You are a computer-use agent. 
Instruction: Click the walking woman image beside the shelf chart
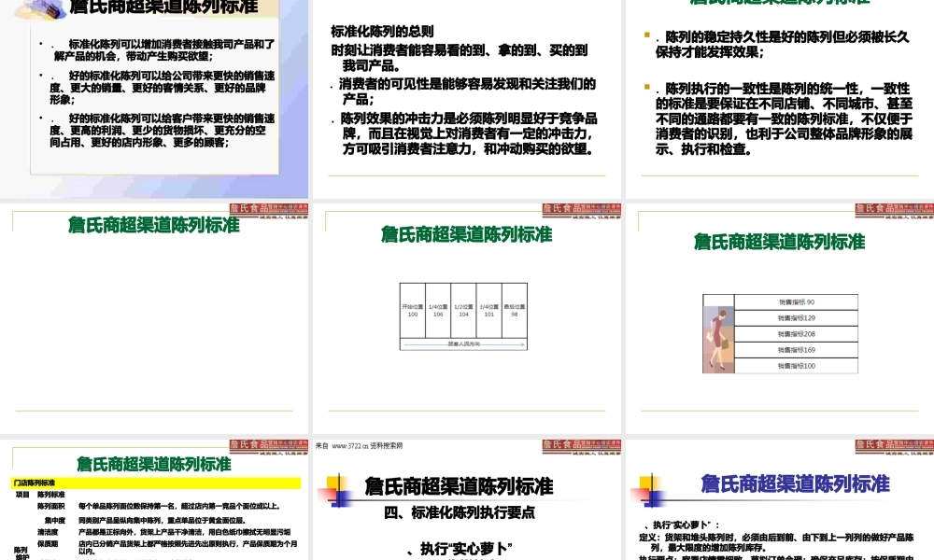click(718, 339)
